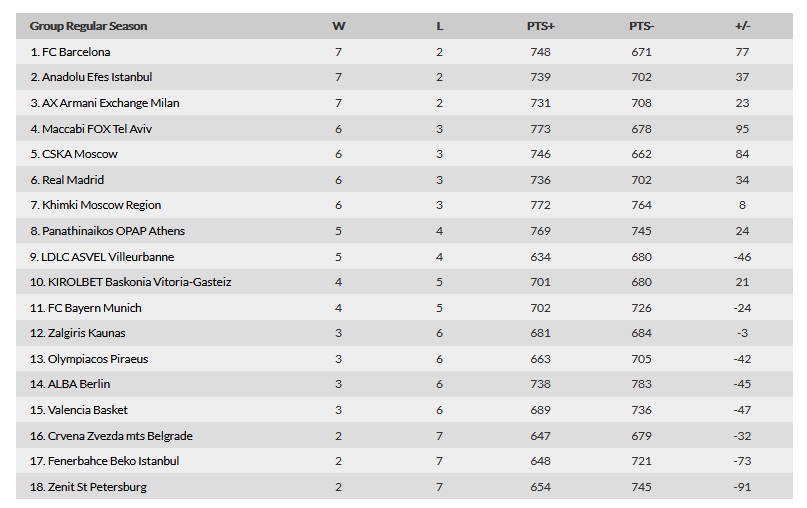The height and width of the screenshot is (508, 807).
Task: Sort by the W column header
Action: pos(339,26)
